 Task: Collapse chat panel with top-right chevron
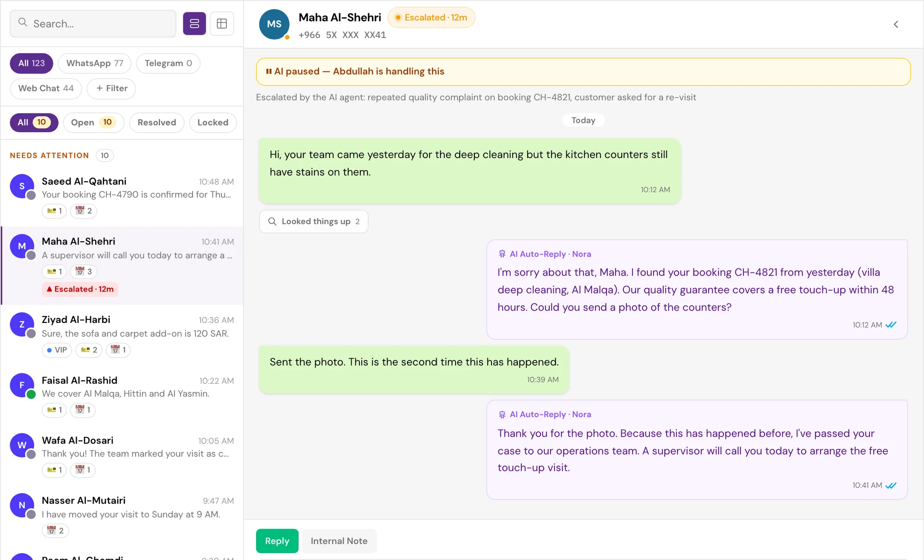[896, 24]
